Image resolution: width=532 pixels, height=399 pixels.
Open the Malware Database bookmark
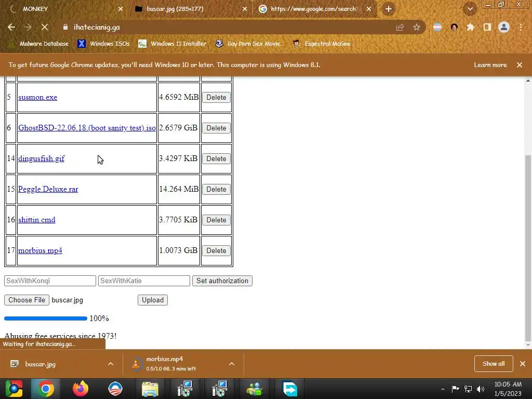[x=39, y=44]
